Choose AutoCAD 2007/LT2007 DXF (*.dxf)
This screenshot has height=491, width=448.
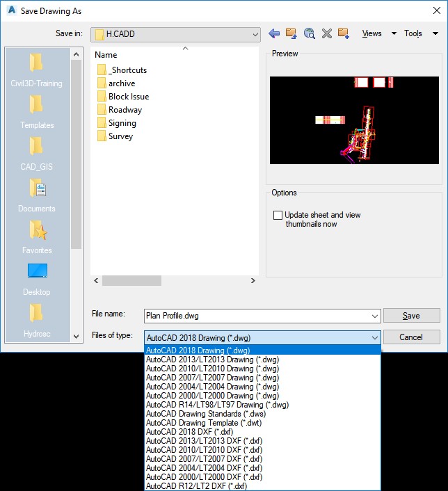click(x=262, y=459)
